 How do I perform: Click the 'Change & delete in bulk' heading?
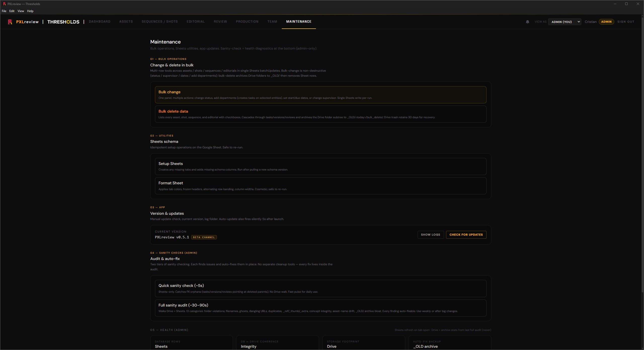[x=172, y=65]
